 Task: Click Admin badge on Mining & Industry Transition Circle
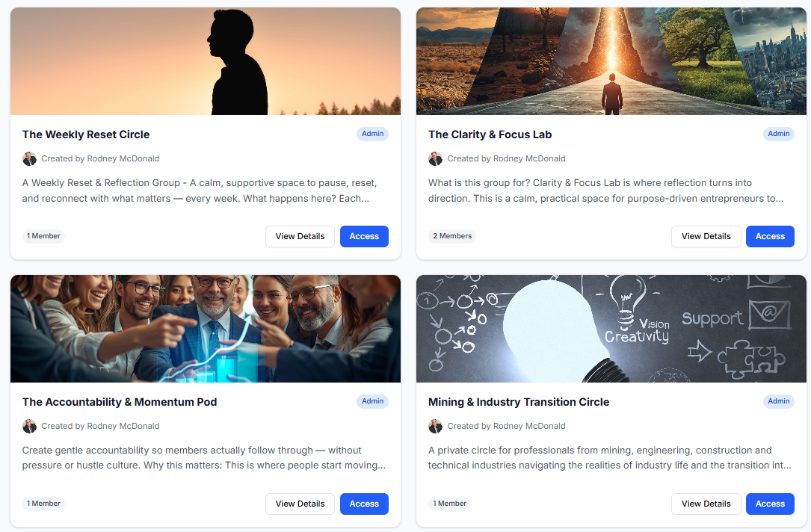778,401
